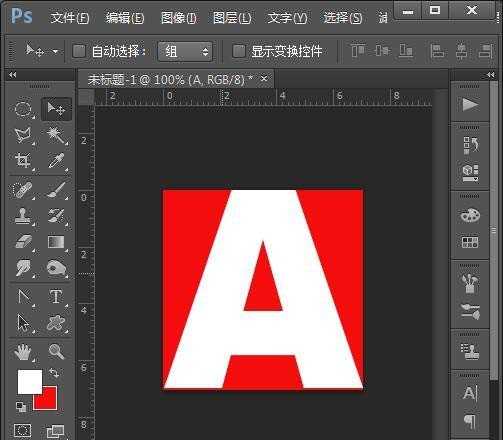Select the Crop tool
503x440 pixels.
23,161
